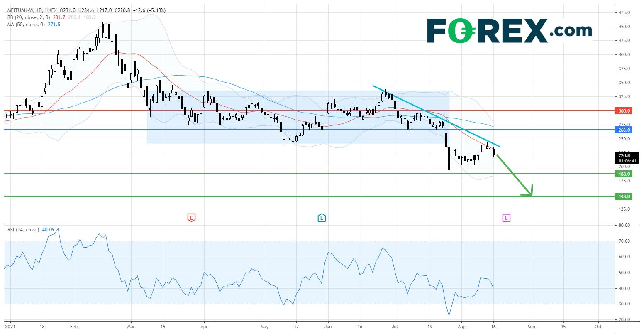644x334 pixels.
Task: Click the Jun date on time axis
Action: (x=328, y=327)
